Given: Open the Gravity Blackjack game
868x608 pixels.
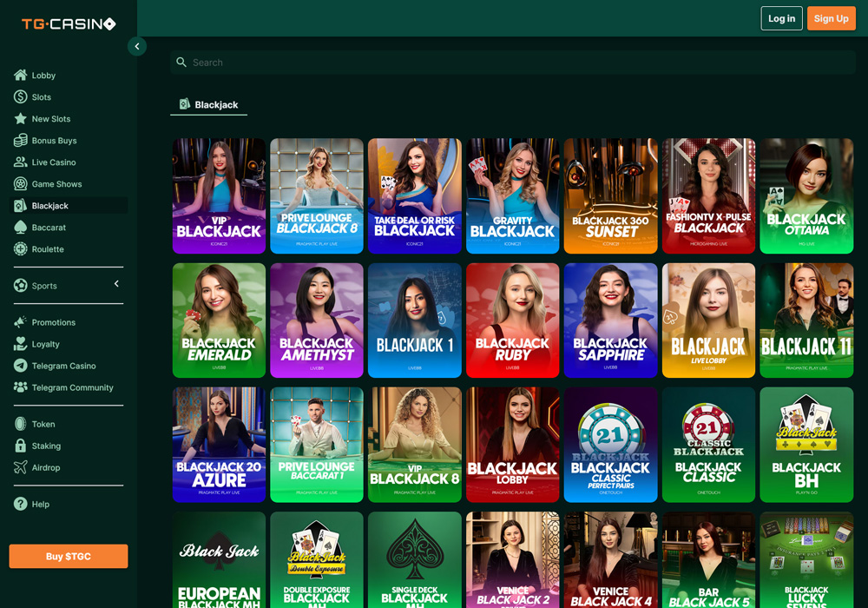Looking at the screenshot, I should 513,196.
